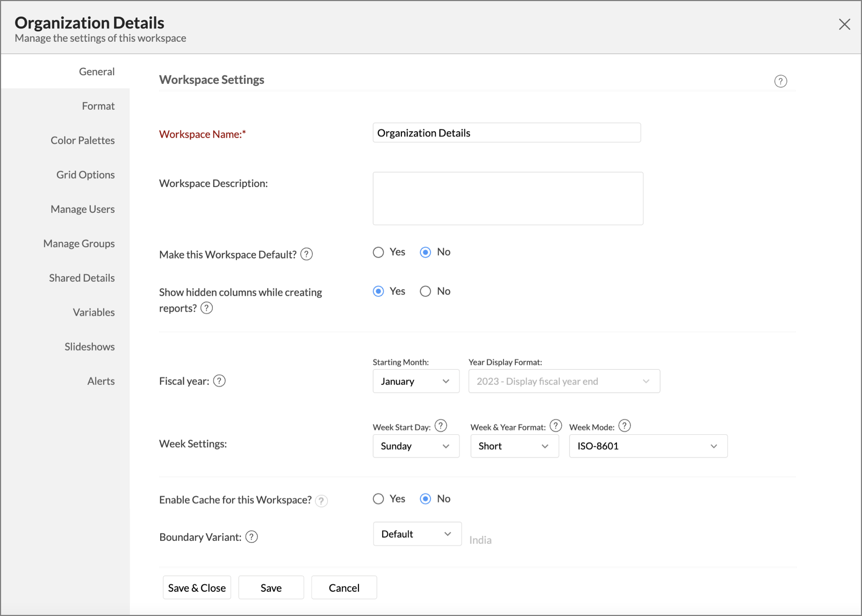862x616 pixels.
Task: Click help icon beside Workspace Settings header
Action: [x=780, y=81]
